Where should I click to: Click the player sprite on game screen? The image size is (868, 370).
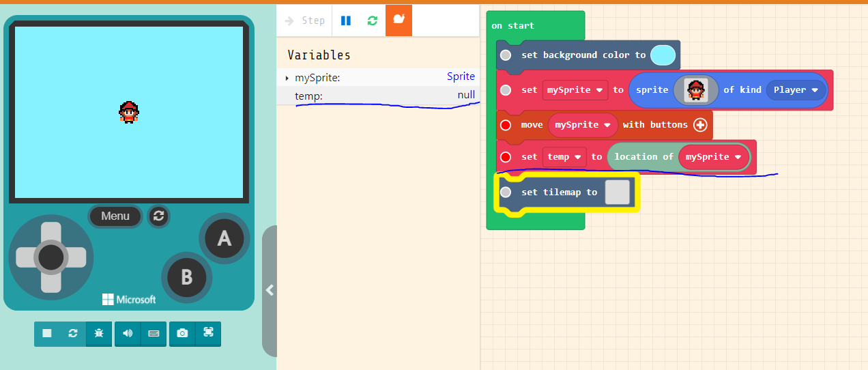coord(129,112)
